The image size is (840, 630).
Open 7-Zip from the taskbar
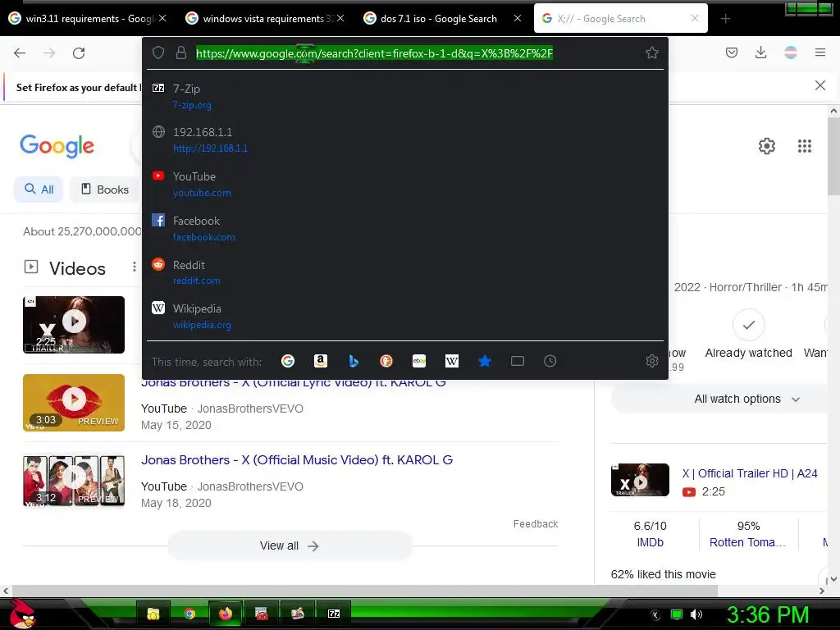click(x=333, y=614)
